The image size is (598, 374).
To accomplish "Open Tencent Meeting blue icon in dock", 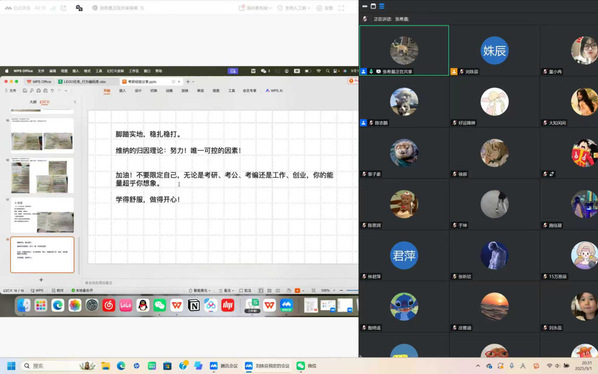I will click(286, 305).
